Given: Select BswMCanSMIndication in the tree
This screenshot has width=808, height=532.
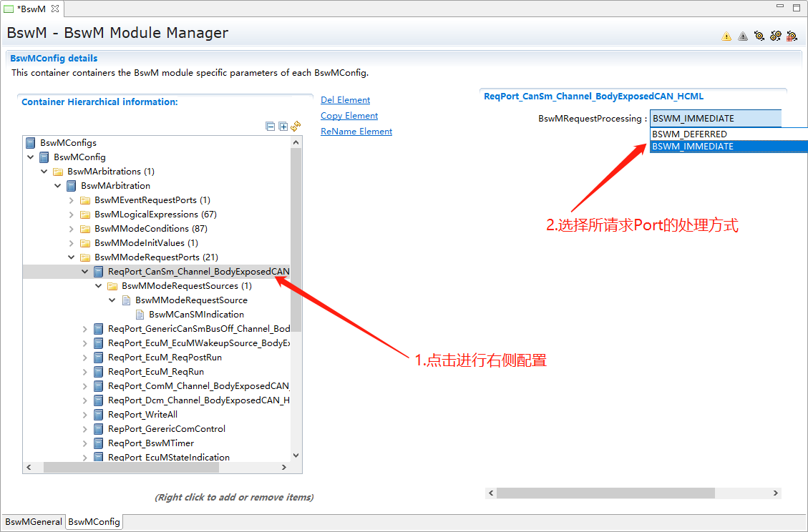Looking at the screenshot, I should tap(196, 315).
